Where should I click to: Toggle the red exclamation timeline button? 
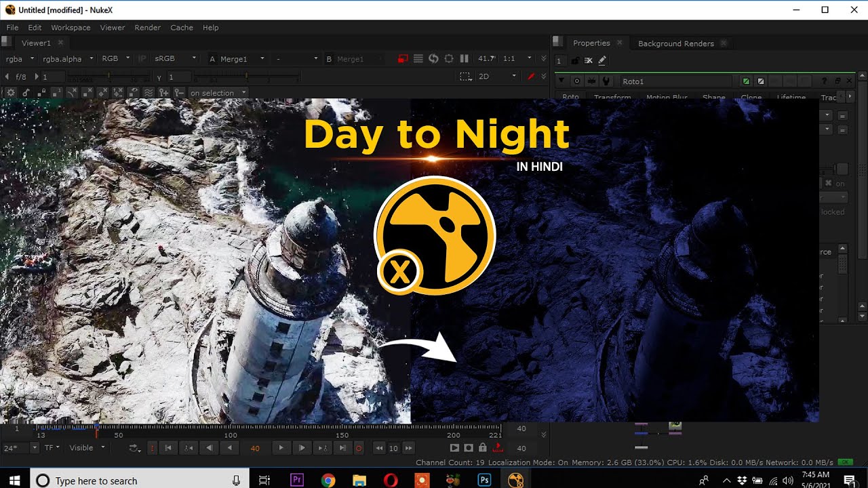pyautogui.click(x=151, y=448)
